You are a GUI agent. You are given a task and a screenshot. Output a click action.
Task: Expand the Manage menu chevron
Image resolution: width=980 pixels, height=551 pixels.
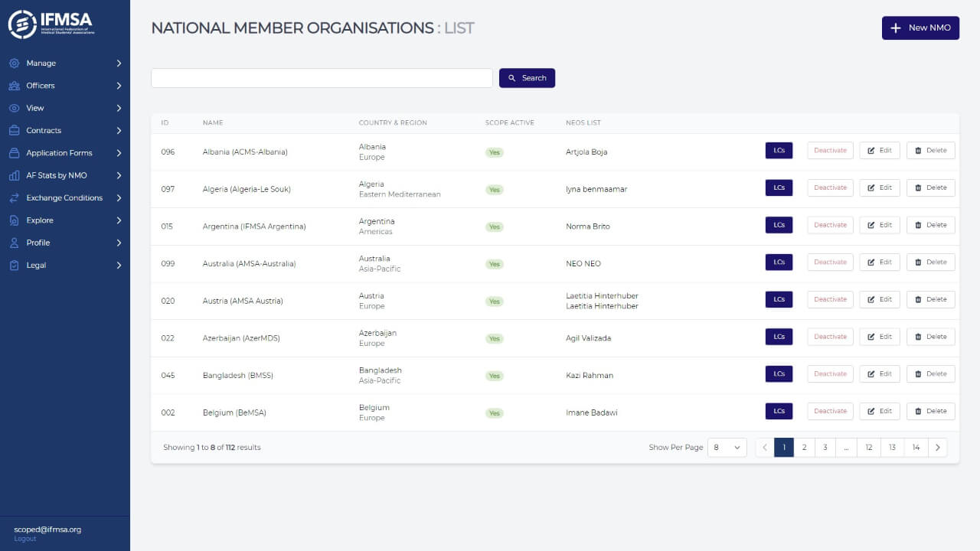119,64
